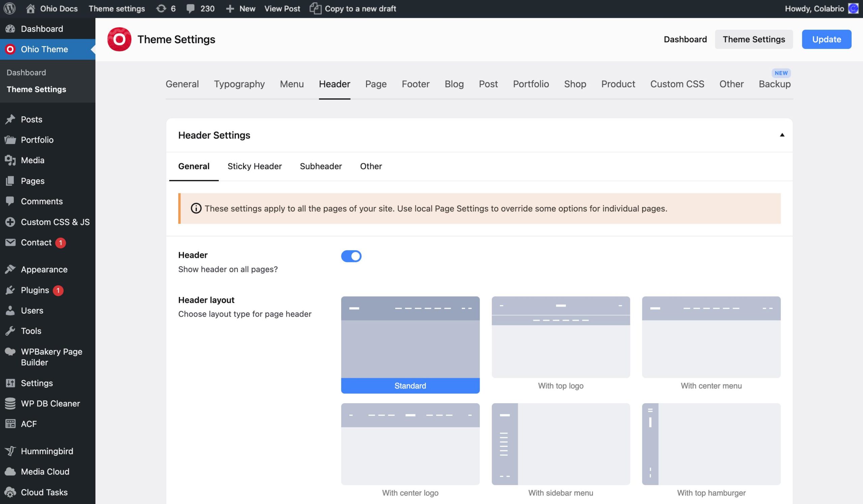Click the Theme Settings button in top bar
Image resolution: width=863 pixels, height=504 pixels.
point(754,39)
